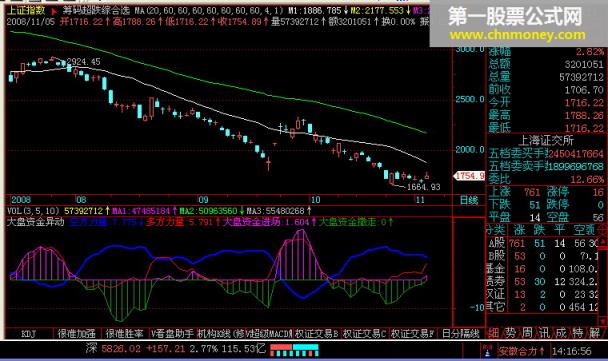Click the 1664.93 low price label
The image size is (608, 361).
coord(423,187)
